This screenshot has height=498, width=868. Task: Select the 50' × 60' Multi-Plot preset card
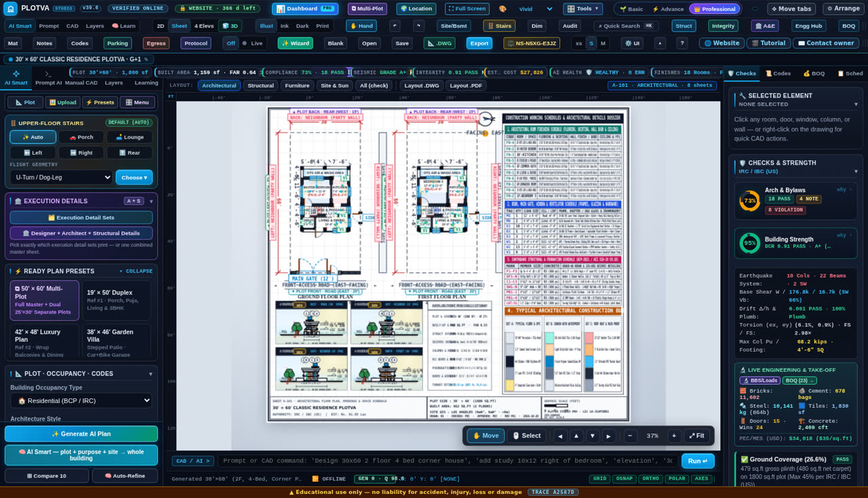[45, 301]
